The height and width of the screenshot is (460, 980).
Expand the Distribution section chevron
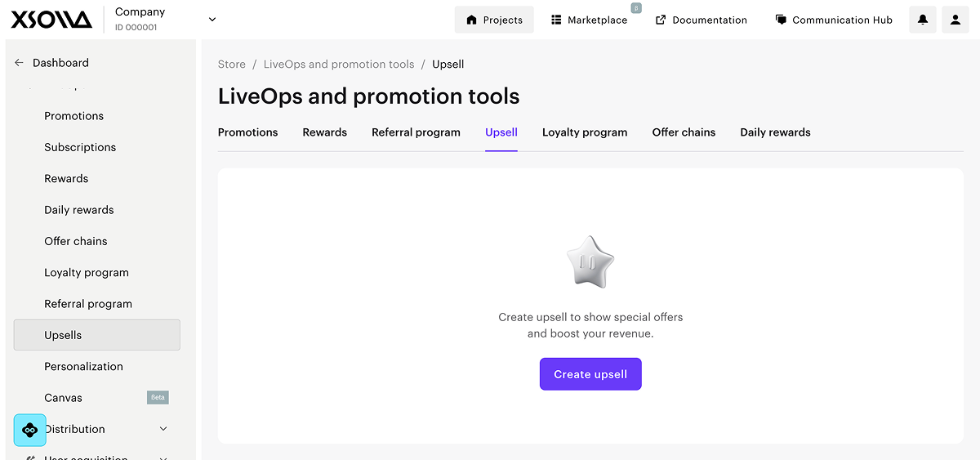(163, 429)
